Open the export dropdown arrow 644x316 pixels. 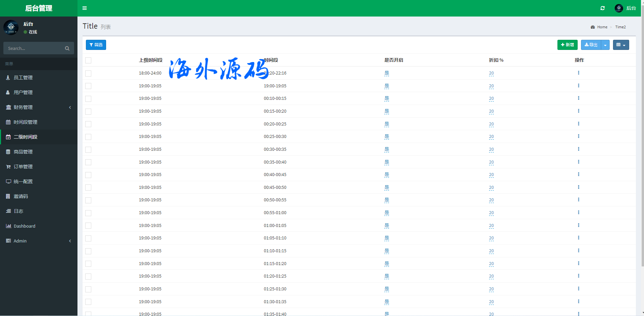point(605,45)
